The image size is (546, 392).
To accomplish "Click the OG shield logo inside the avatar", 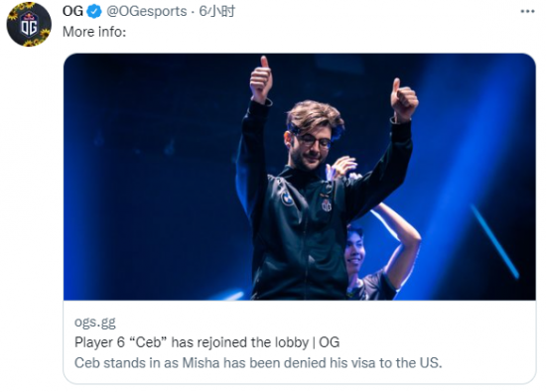I will click(29, 24).
